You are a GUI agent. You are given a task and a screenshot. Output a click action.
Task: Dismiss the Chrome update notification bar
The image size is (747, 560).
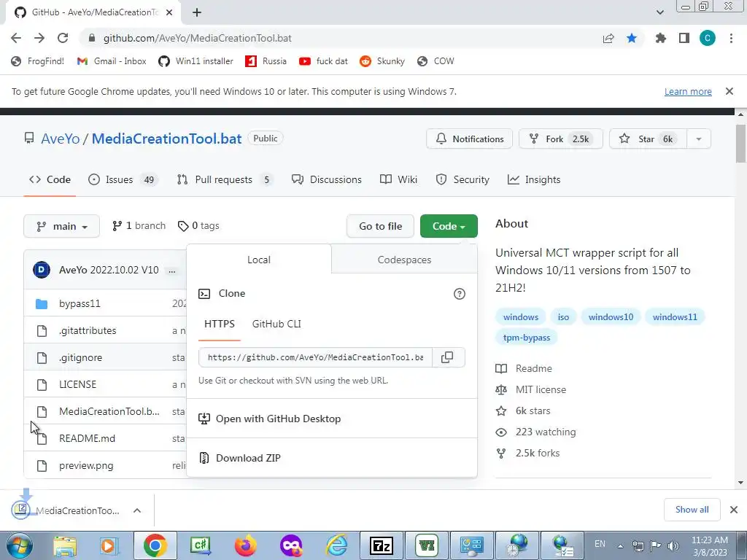[x=729, y=91]
